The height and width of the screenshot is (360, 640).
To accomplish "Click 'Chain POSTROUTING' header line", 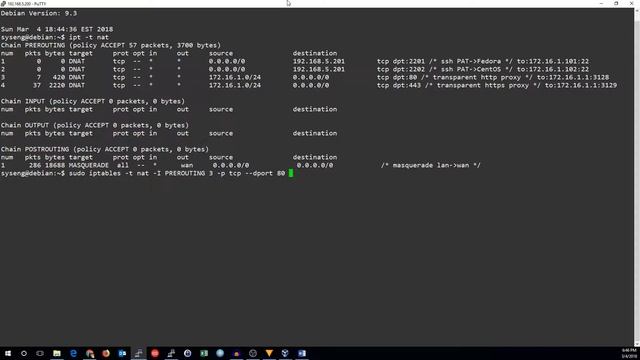I will pyautogui.click(x=104, y=149).
